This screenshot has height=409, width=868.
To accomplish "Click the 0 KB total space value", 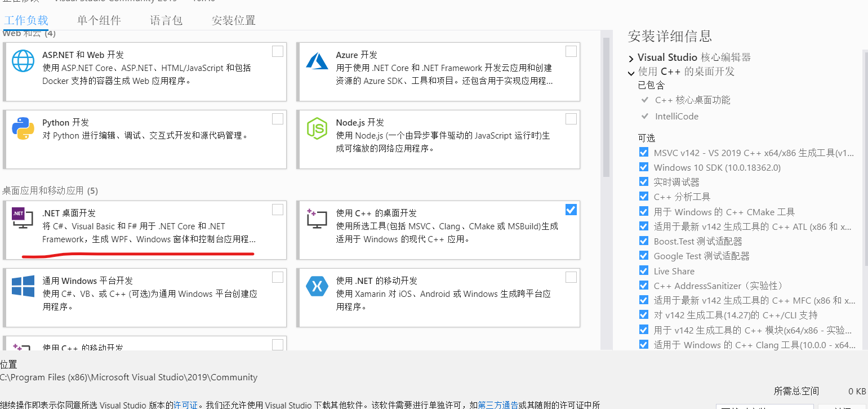I will pyautogui.click(x=857, y=391).
